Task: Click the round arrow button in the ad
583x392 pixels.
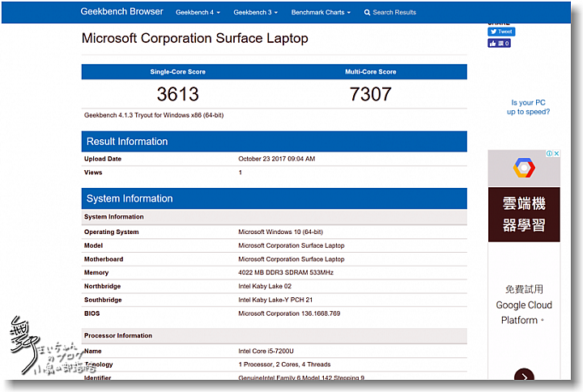Action: 524,374
